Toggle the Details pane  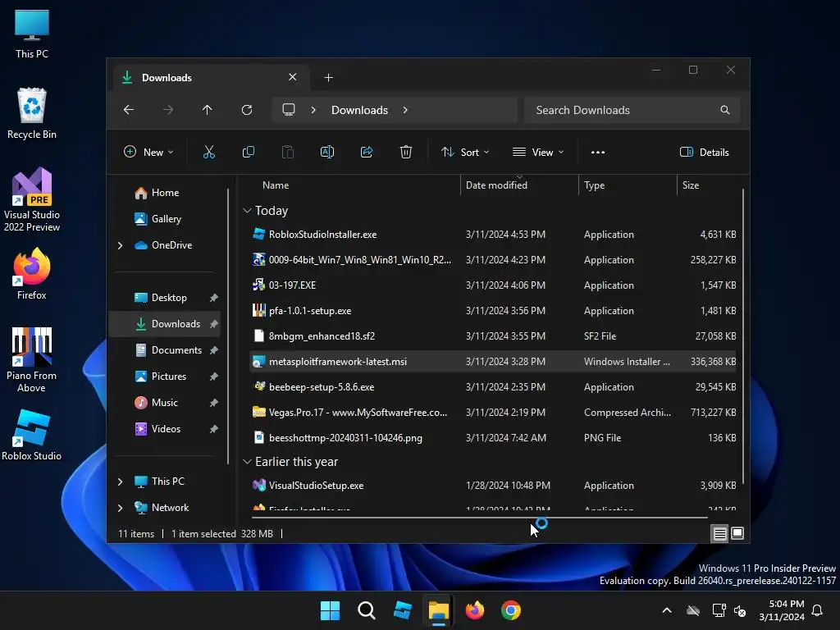click(704, 152)
